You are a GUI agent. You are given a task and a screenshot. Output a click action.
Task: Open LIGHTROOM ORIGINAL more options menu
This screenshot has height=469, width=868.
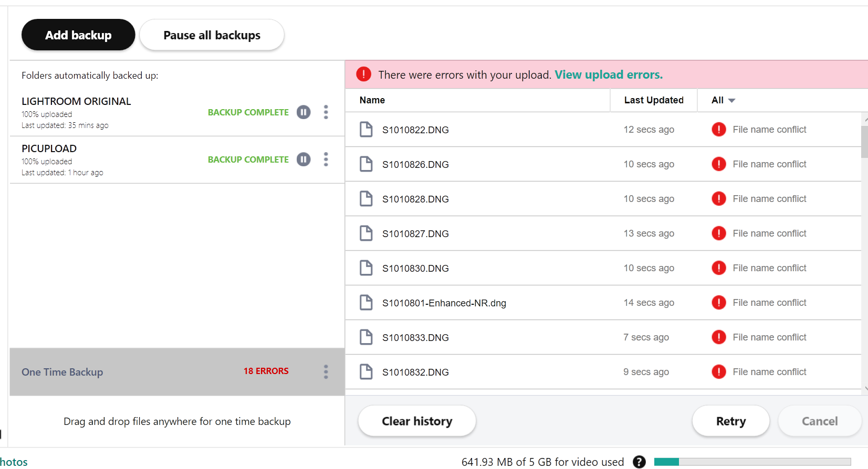pyautogui.click(x=326, y=112)
